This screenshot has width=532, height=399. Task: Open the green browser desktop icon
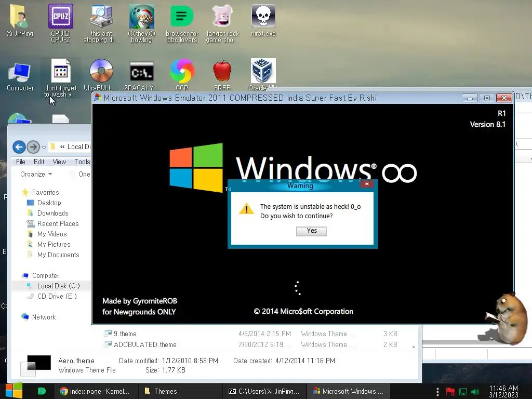182,23
